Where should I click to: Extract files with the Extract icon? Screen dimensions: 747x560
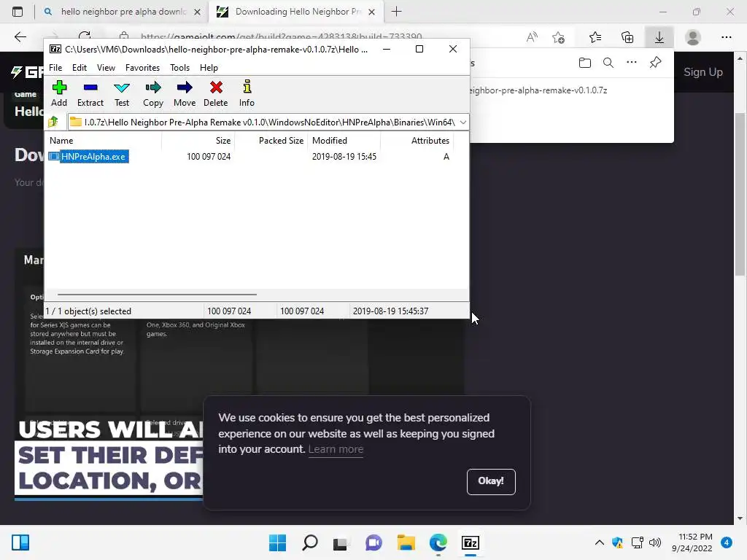[x=90, y=94]
